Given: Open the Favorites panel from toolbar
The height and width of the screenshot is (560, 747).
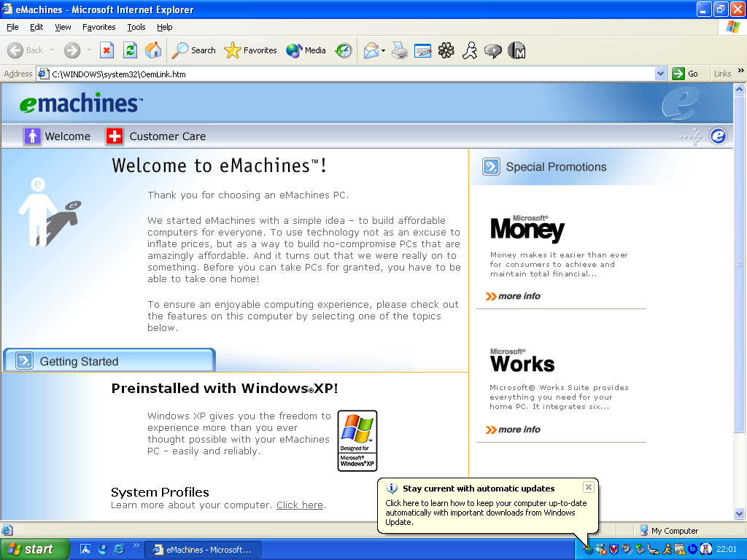Looking at the screenshot, I should pyautogui.click(x=251, y=50).
